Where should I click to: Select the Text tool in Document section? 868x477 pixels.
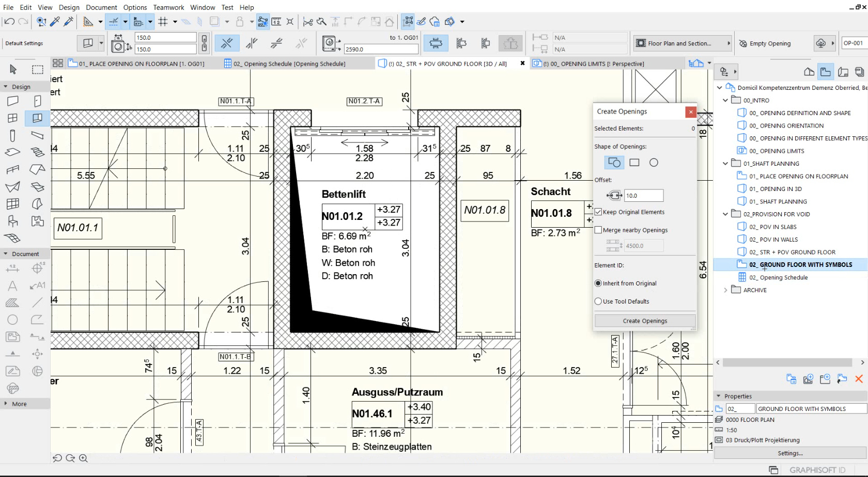13,285
